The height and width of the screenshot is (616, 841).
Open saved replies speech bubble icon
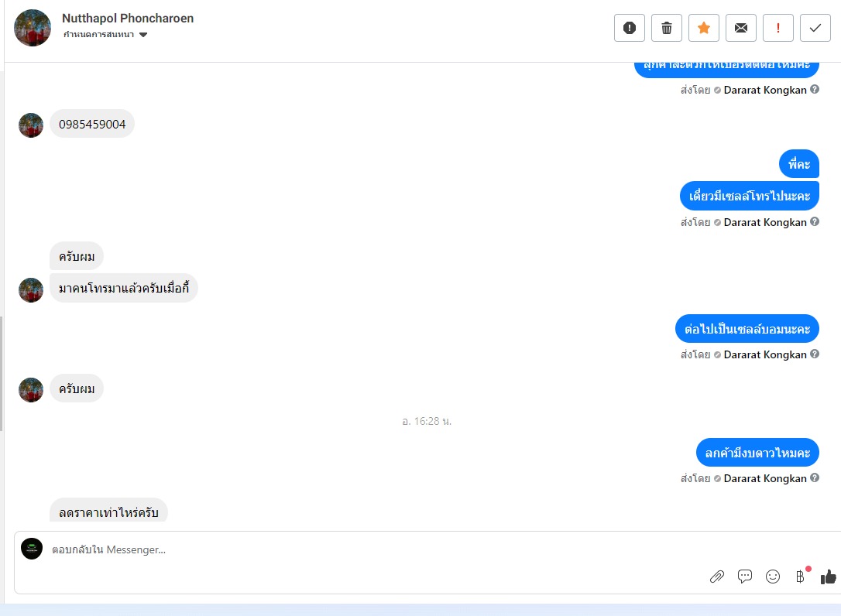744,577
